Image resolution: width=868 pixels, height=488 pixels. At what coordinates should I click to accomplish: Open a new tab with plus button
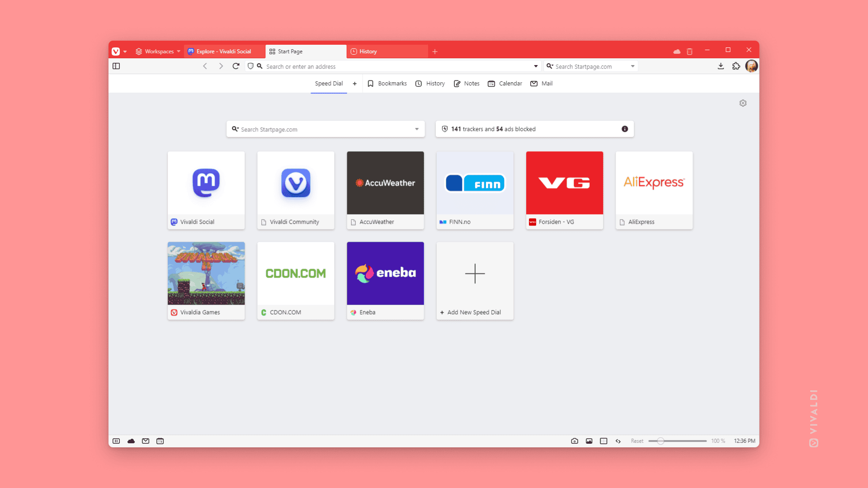coord(435,52)
